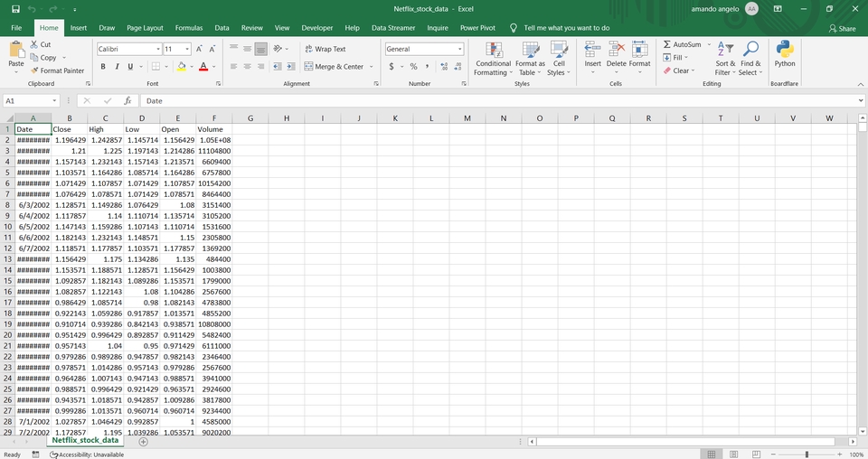
Task: Open the Power Pivot tab
Action: point(477,28)
